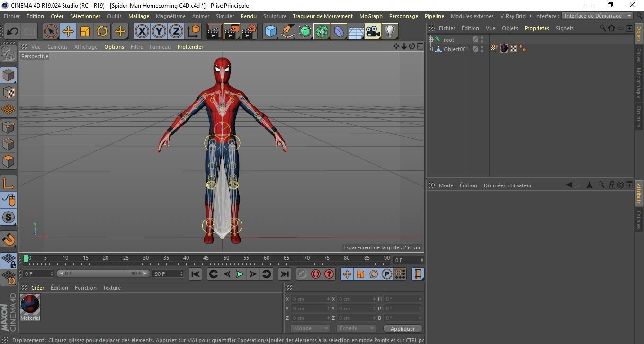Click the X position input field
Screen dimensions: 644x344
click(x=310, y=299)
